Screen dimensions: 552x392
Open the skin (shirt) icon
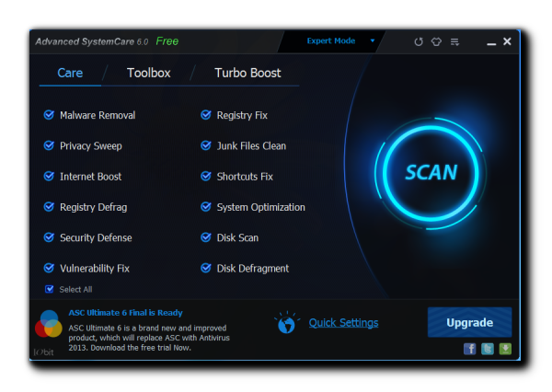pyautogui.click(x=436, y=42)
